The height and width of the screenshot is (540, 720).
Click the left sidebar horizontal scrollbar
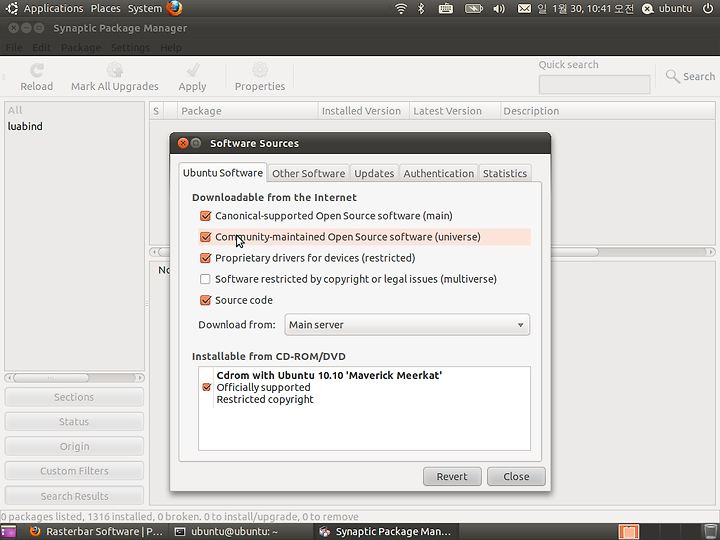coord(74,378)
